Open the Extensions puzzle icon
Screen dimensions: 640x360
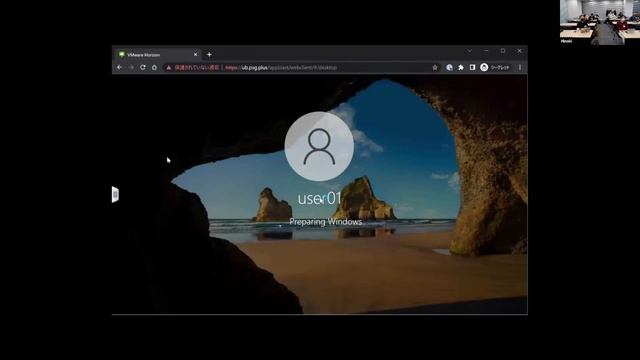(461, 67)
